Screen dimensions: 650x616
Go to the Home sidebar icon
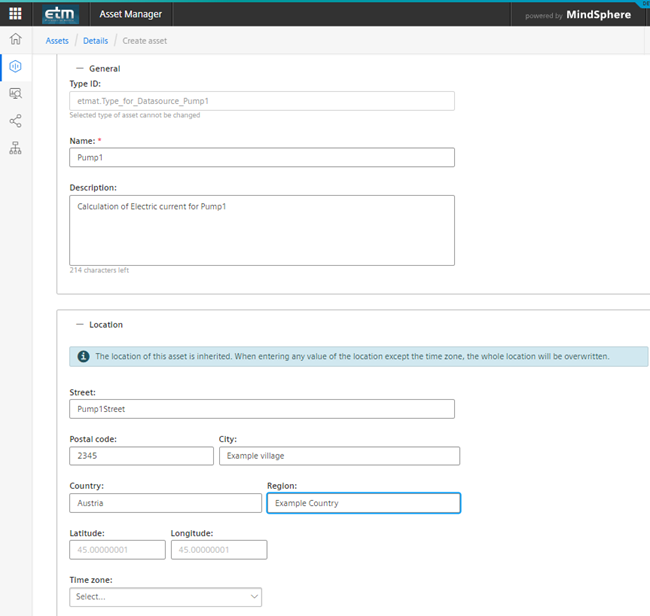pos(15,40)
